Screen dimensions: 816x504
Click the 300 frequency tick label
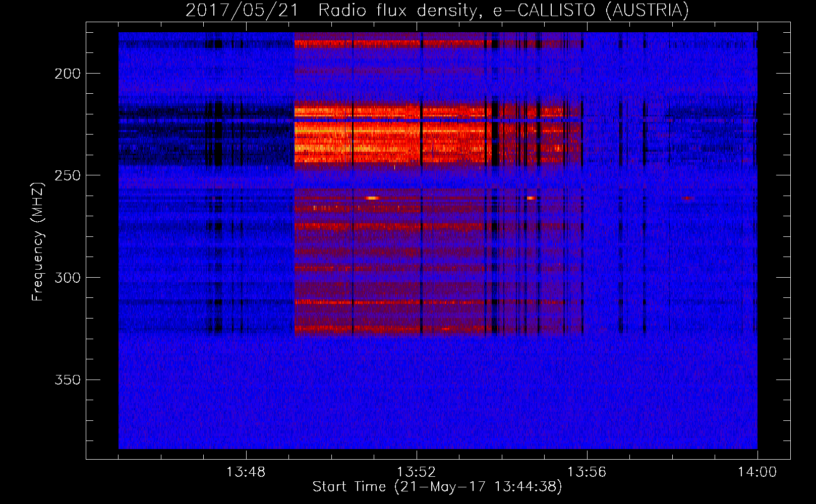click(x=68, y=278)
